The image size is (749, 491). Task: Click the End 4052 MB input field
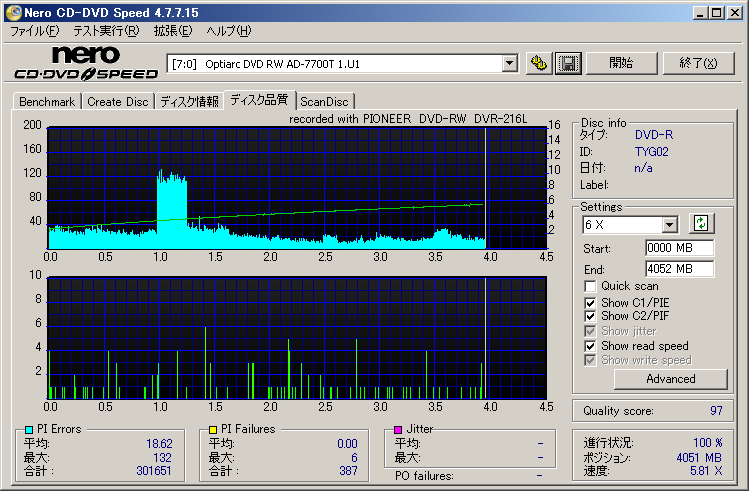pos(679,269)
